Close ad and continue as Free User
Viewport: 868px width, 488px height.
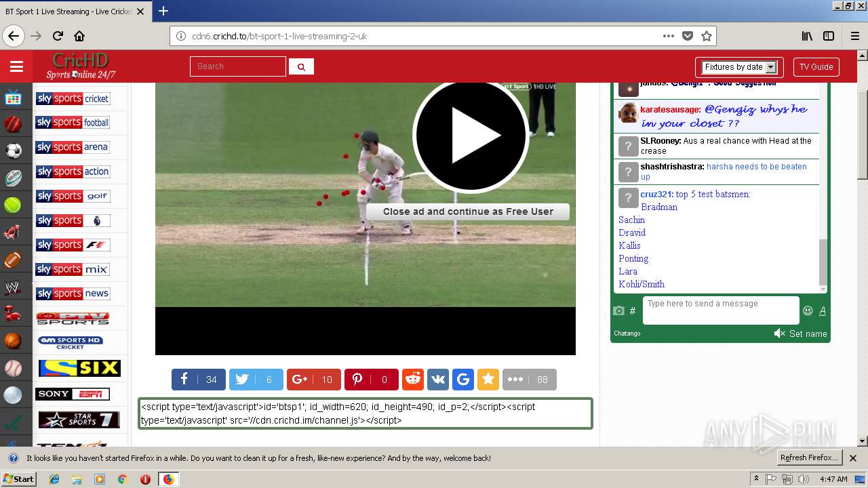point(468,211)
